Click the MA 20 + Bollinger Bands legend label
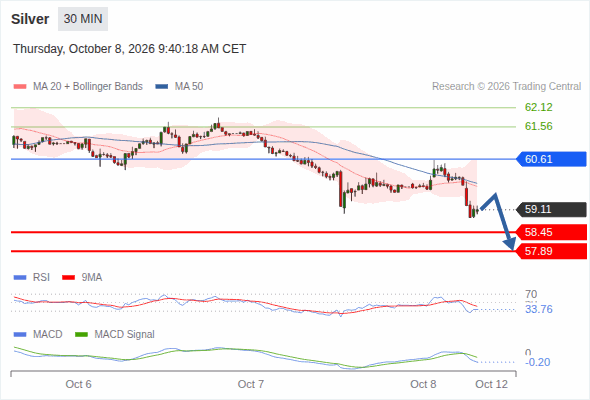Screen dimensions: 590x400 (88, 87)
